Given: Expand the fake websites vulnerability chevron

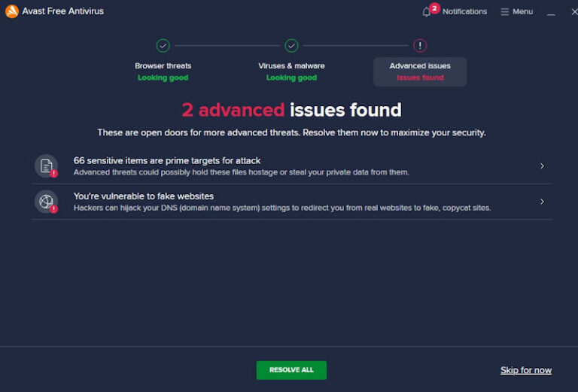Looking at the screenshot, I should 542,202.
